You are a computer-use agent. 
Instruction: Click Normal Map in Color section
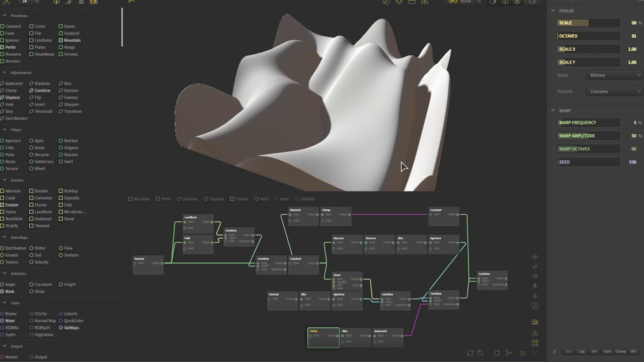pyautogui.click(x=43, y=321)
